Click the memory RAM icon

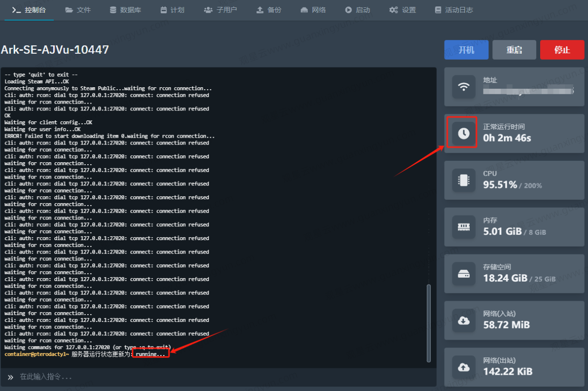coord(463,227)
